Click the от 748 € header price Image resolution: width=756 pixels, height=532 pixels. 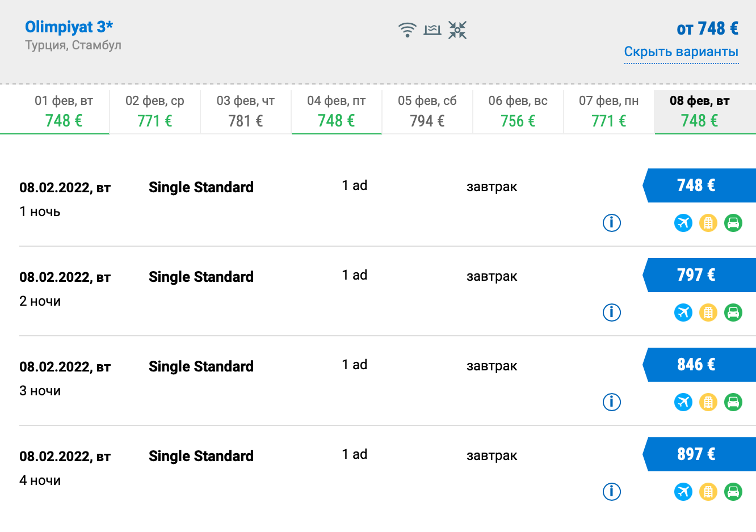click(x=707, y=28)
